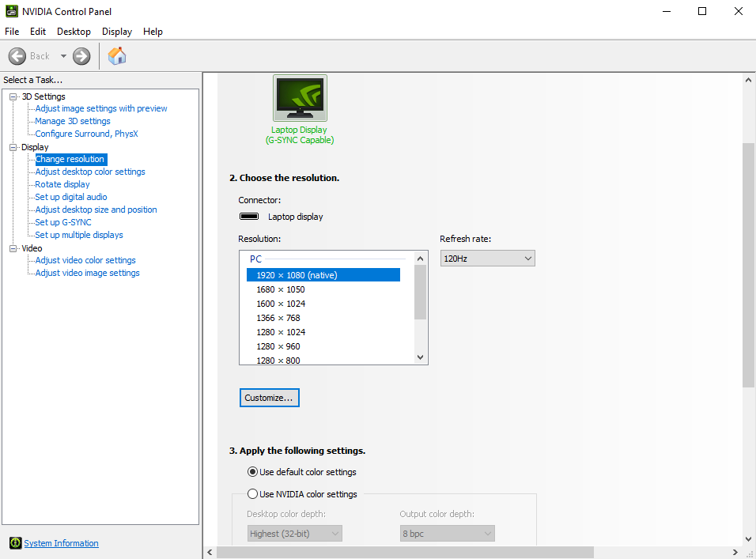Click main panel vertical scroll down arrow
The width and height of the screenshot is (756, 559).
tap(748, 539)
